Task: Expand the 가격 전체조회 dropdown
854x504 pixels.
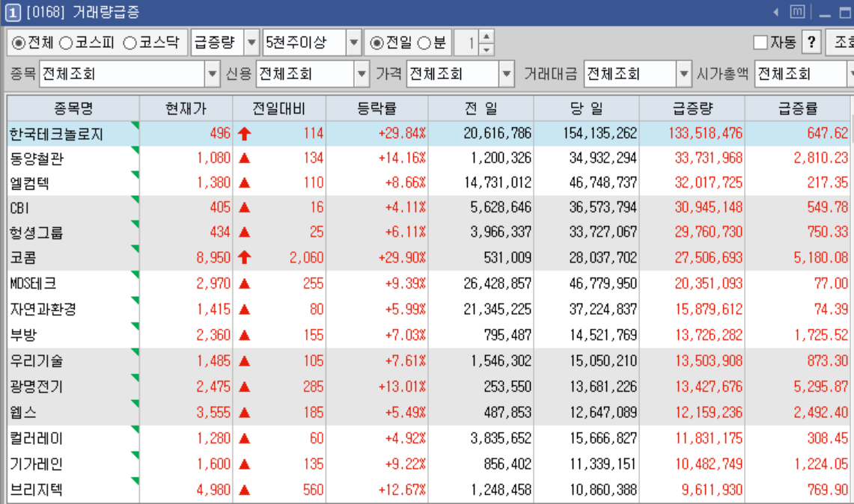Action: 507,73
